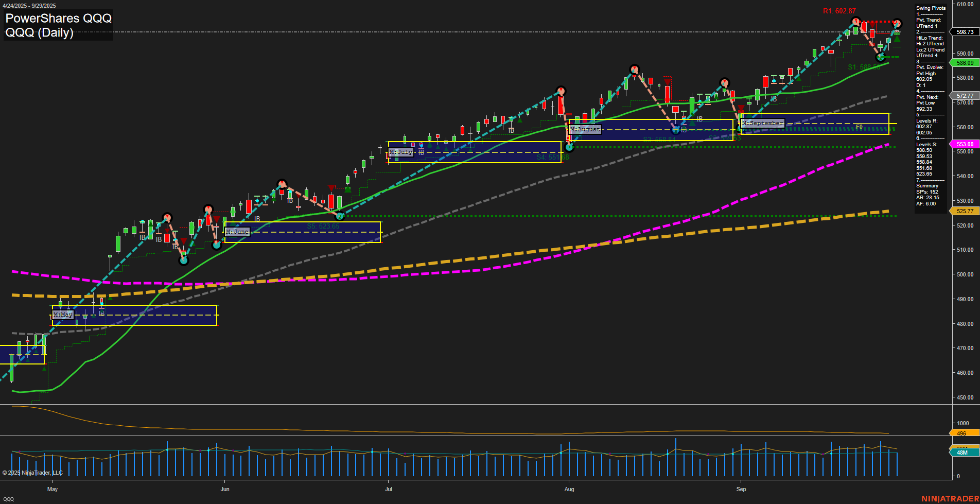
Task: Click the M:August monthly range label
Action: 585,129
